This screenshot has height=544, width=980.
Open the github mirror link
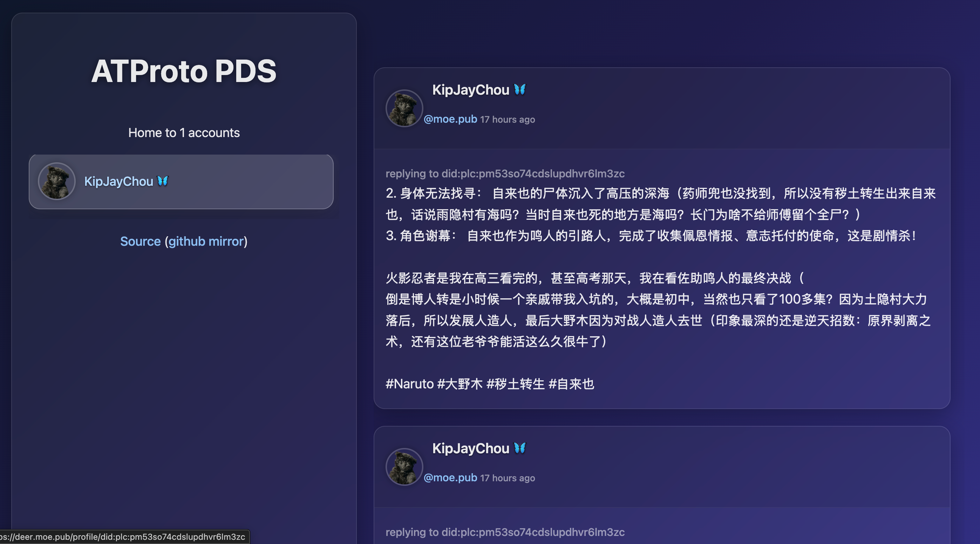[x=206, y=241]
